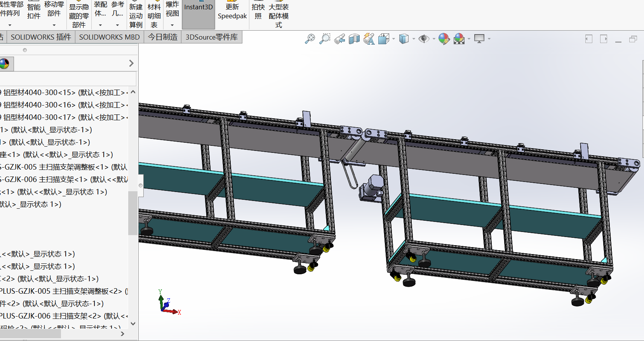Click the filter input field in the tree
644x341 pixels.
[68, 78]
